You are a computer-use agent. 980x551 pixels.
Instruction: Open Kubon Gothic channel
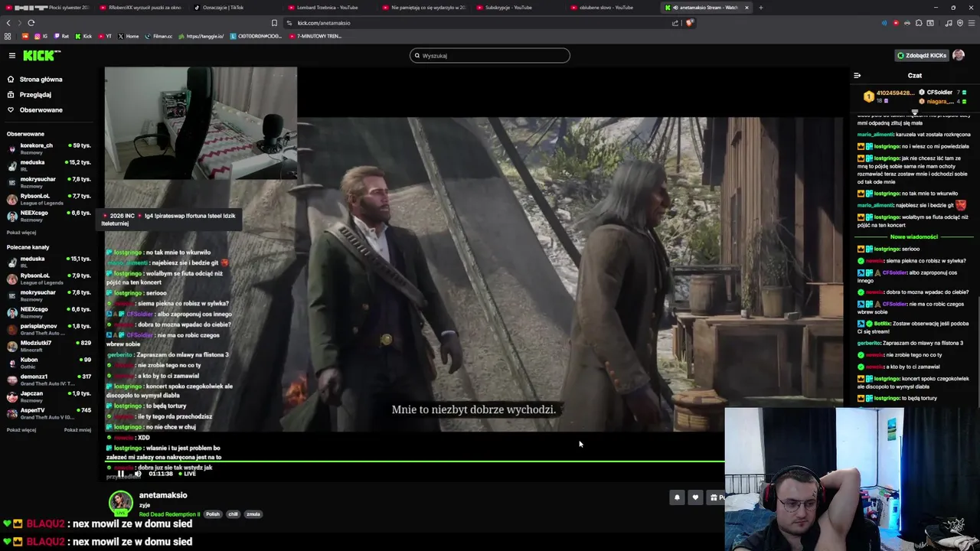(49, 363)
